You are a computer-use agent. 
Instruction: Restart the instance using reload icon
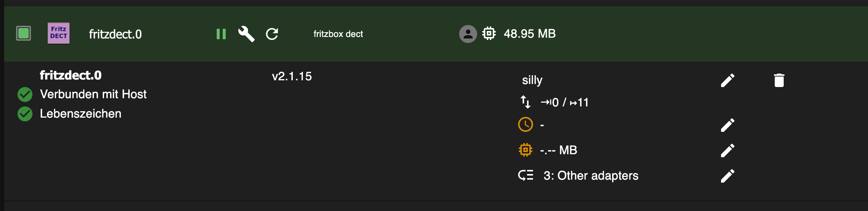tap(272, 34)
